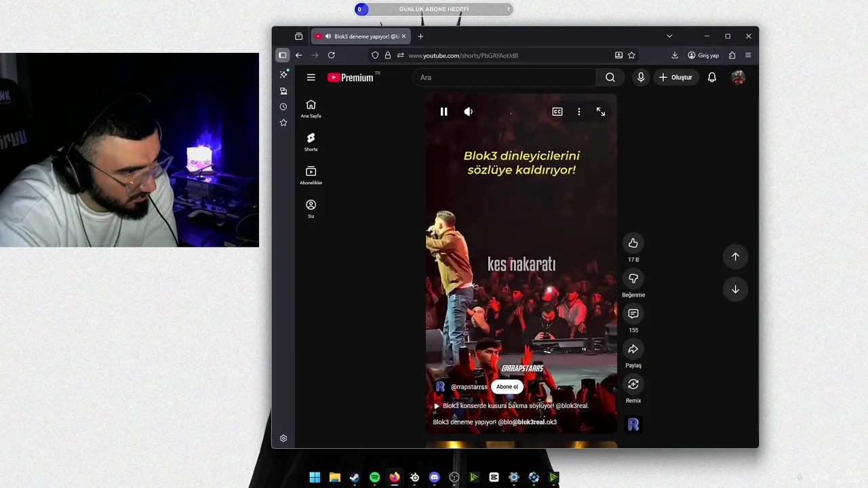View site security padlock info

click(x=388, y=55)
